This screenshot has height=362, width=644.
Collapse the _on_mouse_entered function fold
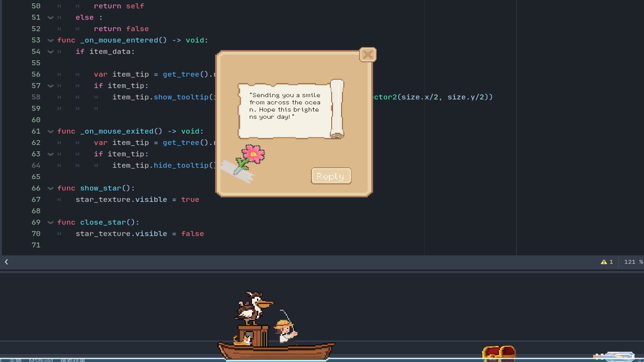click(x=50, y=40)
